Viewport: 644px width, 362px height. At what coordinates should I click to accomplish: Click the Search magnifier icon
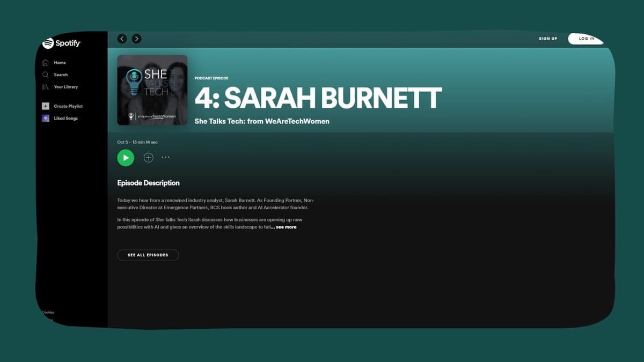(46, 75)
